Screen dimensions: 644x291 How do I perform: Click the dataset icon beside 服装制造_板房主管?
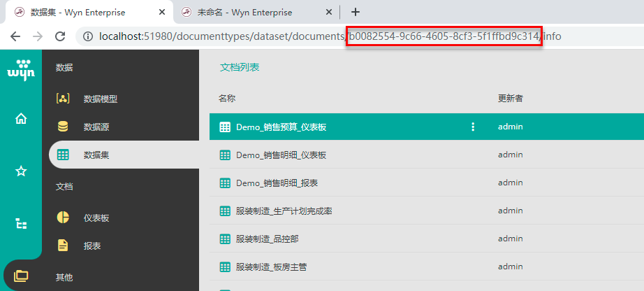click(225, 267)
